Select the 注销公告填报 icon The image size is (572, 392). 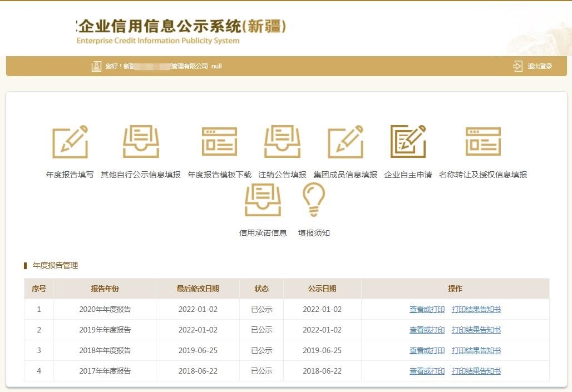point(282,142)
